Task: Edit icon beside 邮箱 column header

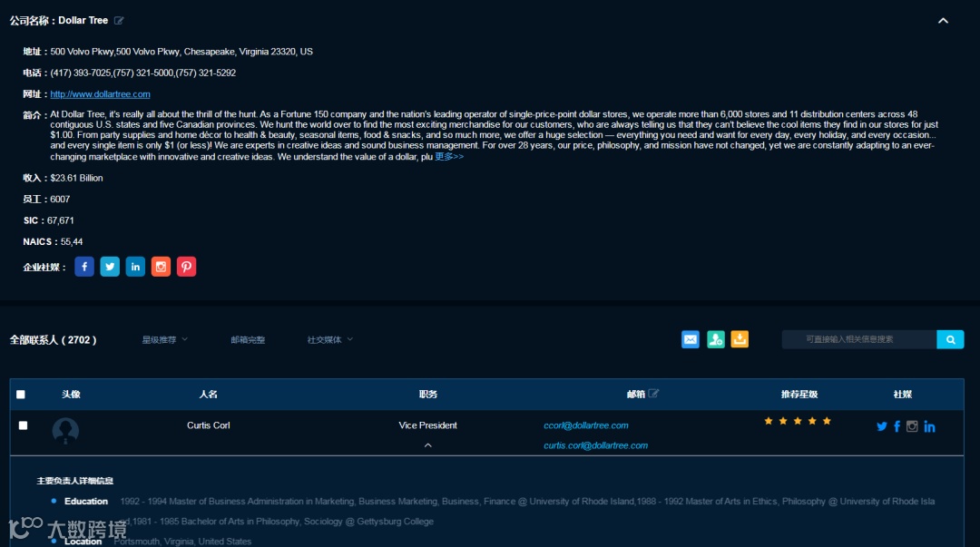Action: pos(653,393)
